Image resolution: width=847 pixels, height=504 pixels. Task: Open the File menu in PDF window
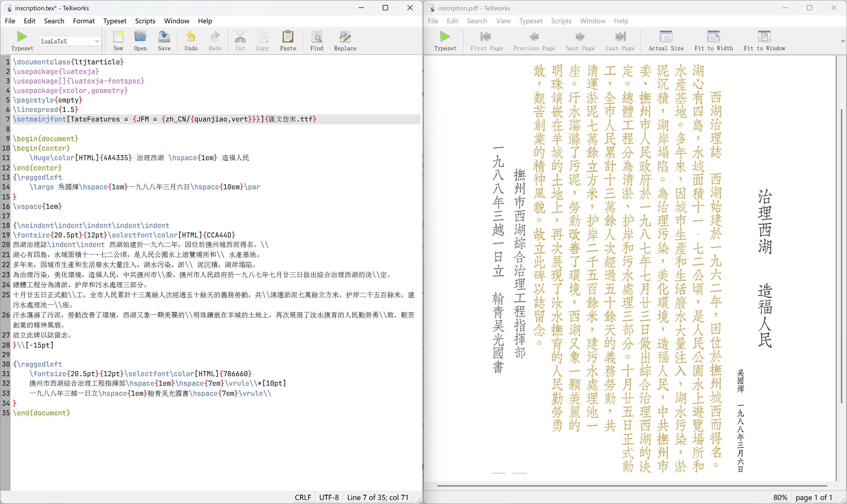tap(433, 21)
